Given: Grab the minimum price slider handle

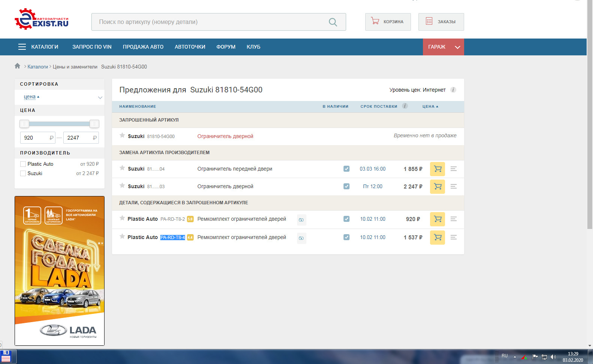Looking at the screenshot, I should 24,124.
